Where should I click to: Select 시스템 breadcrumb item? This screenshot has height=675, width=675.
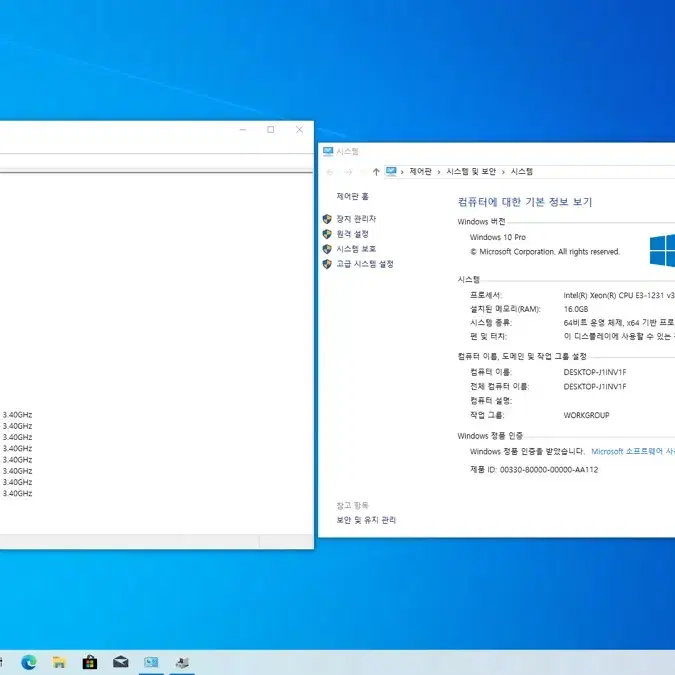pyautogui.click(x=521, y=171)
